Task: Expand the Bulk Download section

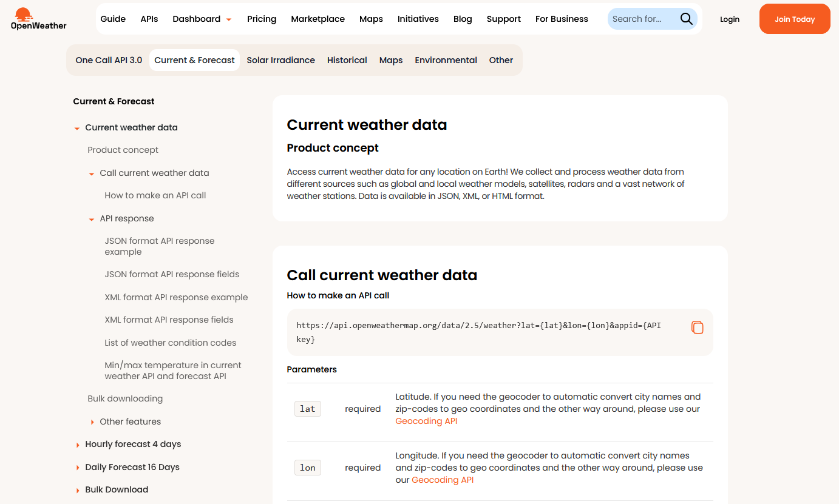Action: pyautogui.click(x=77, y=490)
